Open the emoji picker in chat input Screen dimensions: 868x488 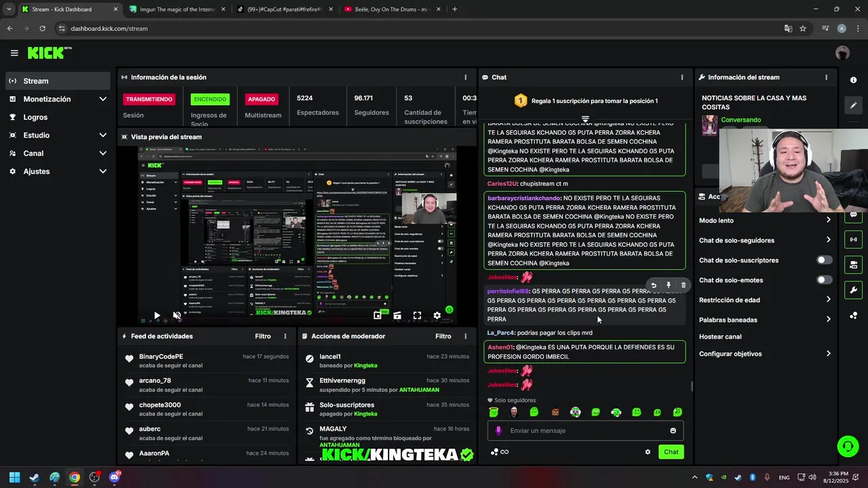click(673, 430)
